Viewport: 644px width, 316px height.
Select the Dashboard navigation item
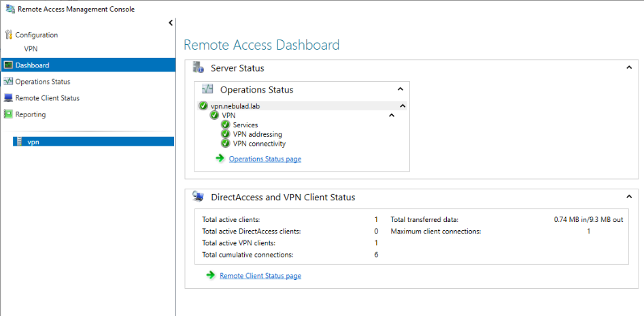click(88, 65)
